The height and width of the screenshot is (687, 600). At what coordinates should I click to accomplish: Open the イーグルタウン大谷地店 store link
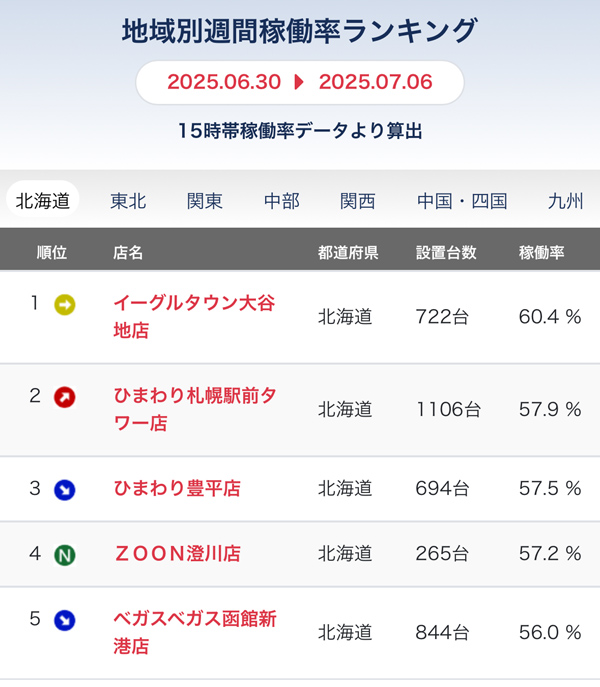click(x=194, y=317)
